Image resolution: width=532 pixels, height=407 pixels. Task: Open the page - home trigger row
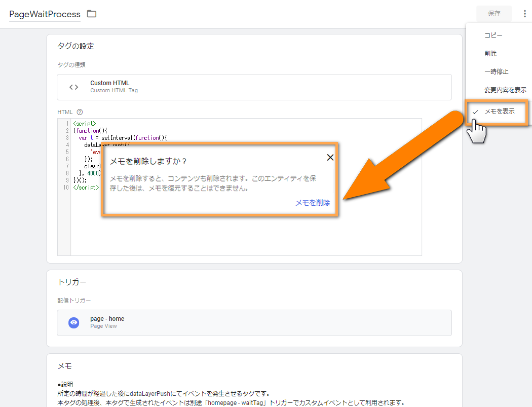click(x=254, y=323)
